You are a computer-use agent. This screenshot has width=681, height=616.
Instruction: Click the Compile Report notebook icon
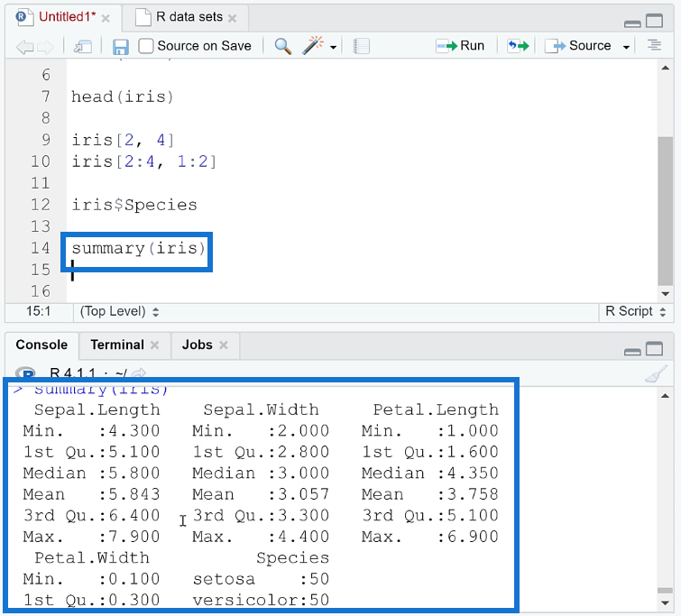[361, 46]
